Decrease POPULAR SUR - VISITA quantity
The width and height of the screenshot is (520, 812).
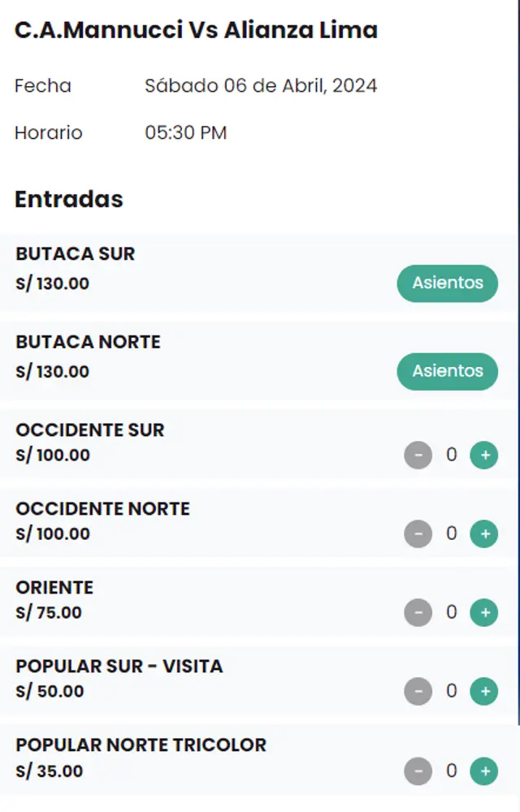418,692
